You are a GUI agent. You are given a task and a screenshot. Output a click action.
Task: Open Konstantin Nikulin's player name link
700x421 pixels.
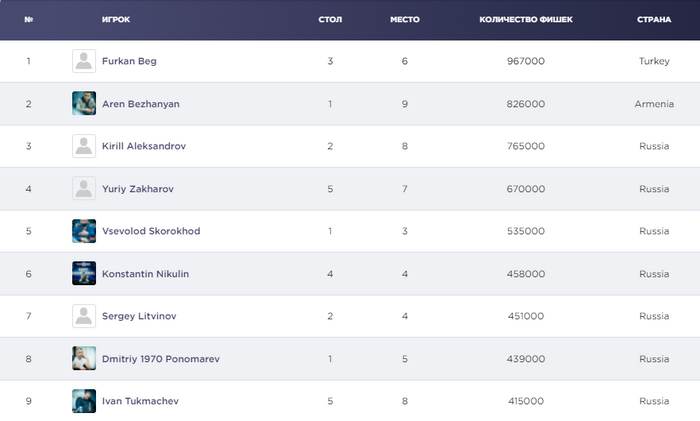(x=145, y=274)
